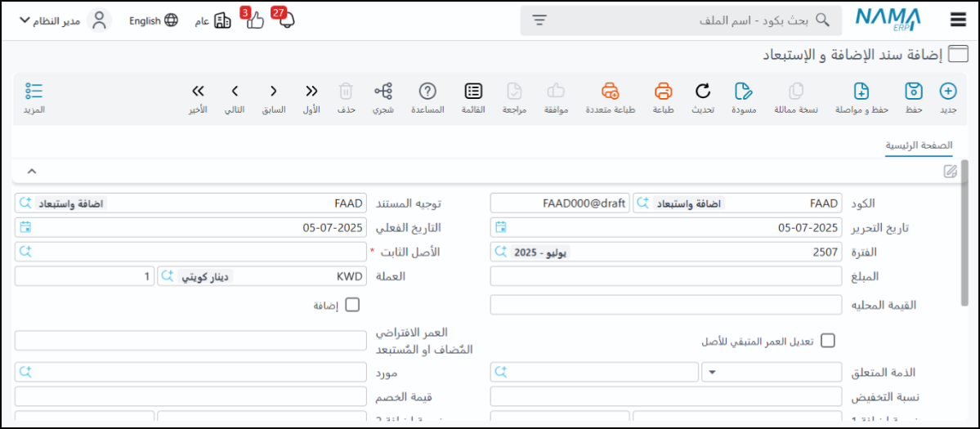Image resolution: width=980 pixels, height=429 pixels.
Task: Open the Help (المساعدة) icon
Action: [x=427, y=92]
